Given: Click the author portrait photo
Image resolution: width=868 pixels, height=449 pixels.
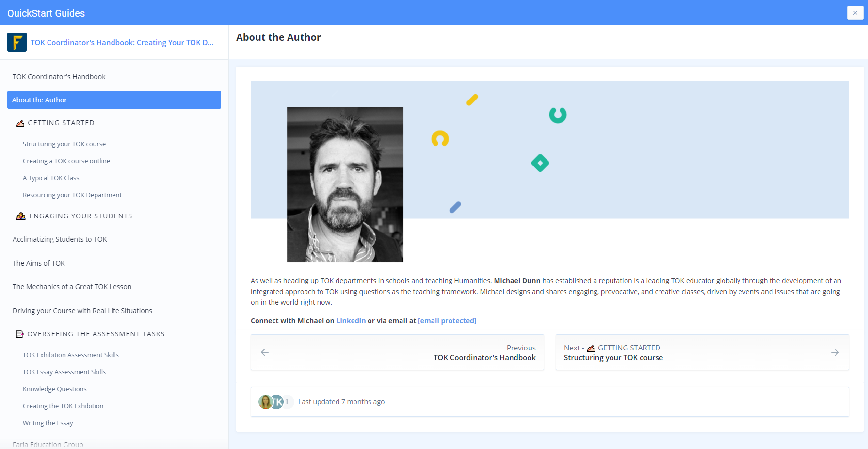Looking at the screenshot, I should [x=345, y=184].
